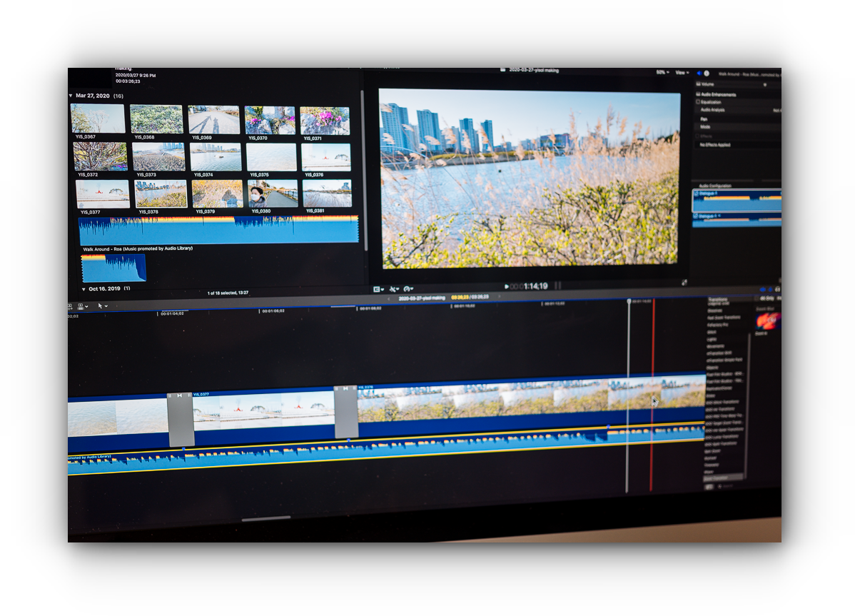855x616 pixels.
Task: Select the audio inspector speaker icon
Action: tap(699, 73)
